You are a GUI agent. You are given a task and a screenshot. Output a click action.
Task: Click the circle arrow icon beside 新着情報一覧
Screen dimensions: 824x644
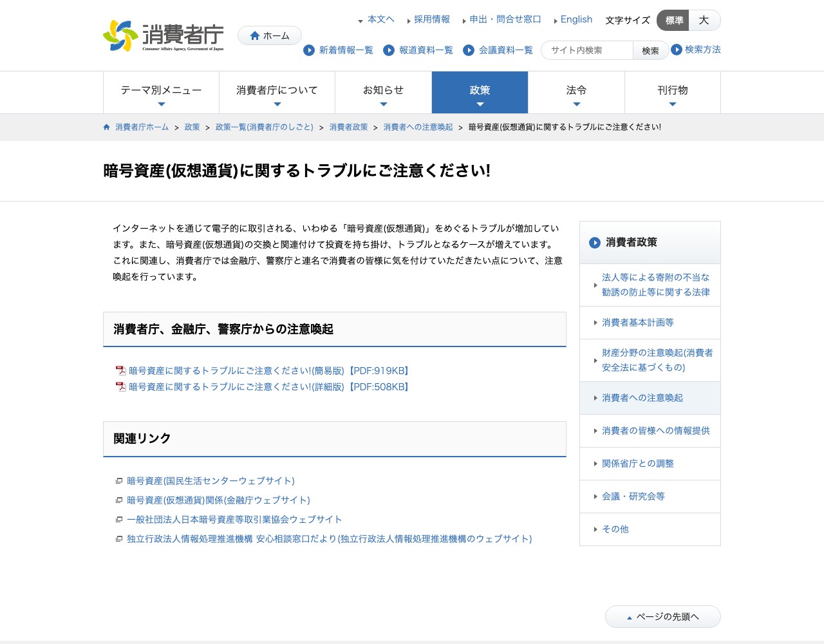coord(309,50)
